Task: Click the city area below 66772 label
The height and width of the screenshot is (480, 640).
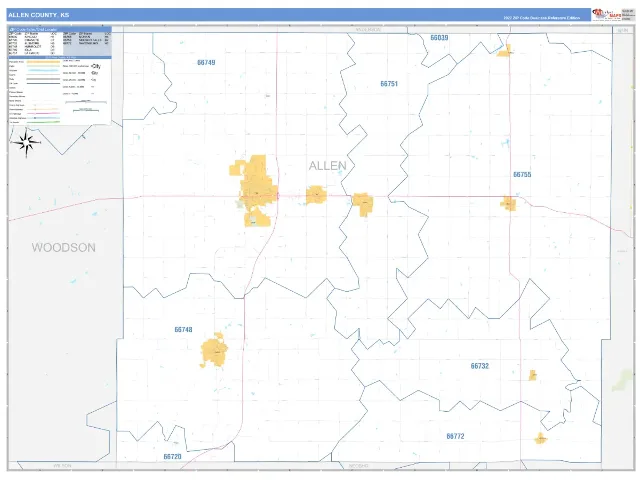Action: click(x=541, y=439)
